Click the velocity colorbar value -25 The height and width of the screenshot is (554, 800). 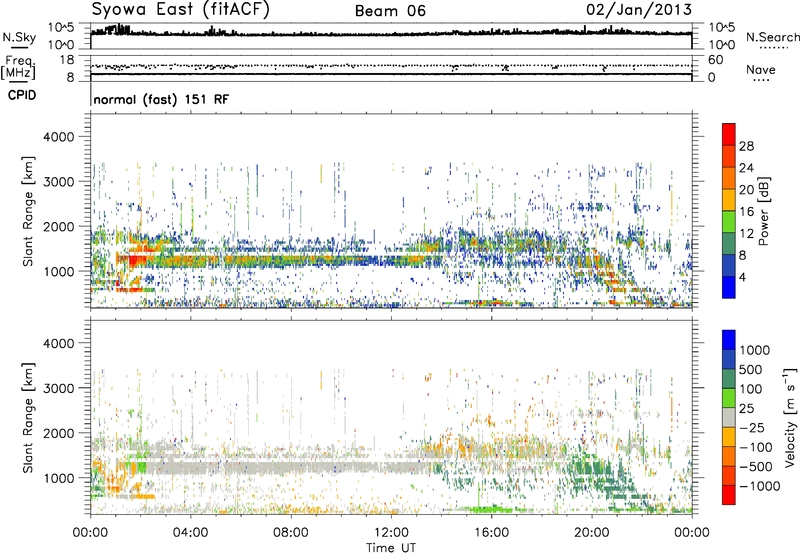tap(752, 427)
